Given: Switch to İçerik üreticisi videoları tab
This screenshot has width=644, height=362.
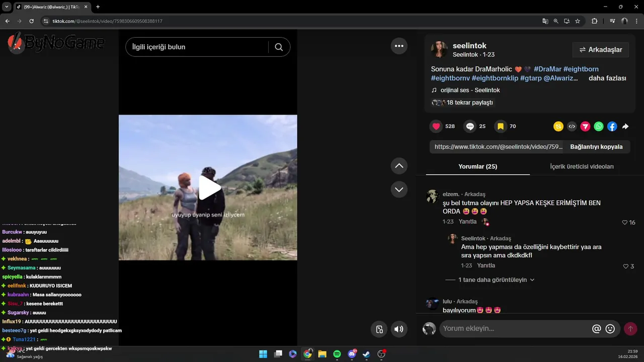Looking at the screenshot, I should pyautogui.click(x=582, y=166).
